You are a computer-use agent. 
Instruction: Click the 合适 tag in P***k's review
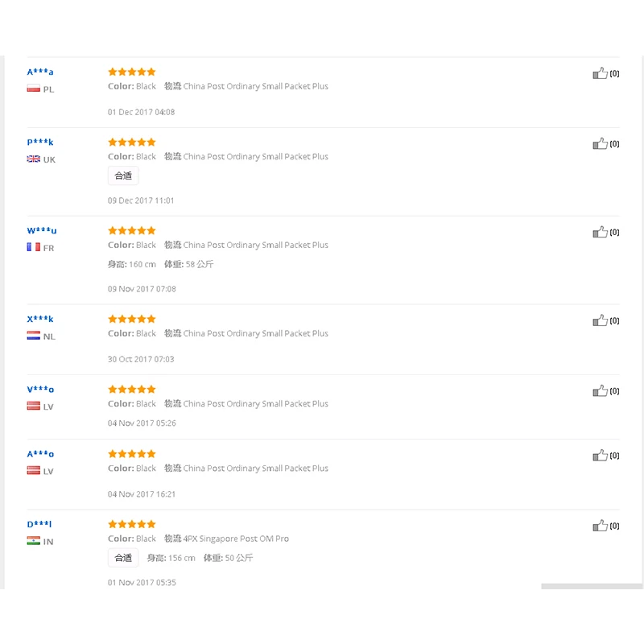(123, 175)
